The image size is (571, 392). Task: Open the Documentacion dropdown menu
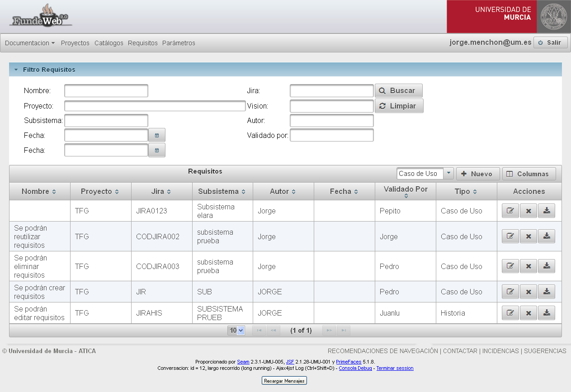30,43
